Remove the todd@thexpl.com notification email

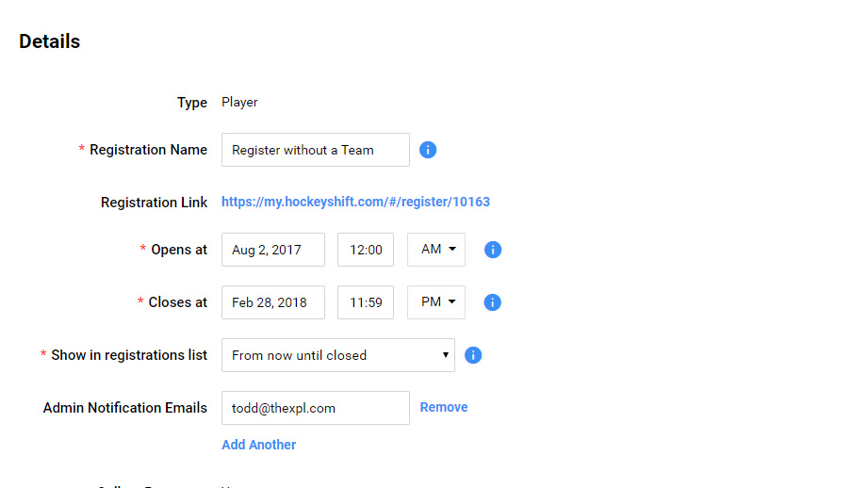[x=444, y=407]
